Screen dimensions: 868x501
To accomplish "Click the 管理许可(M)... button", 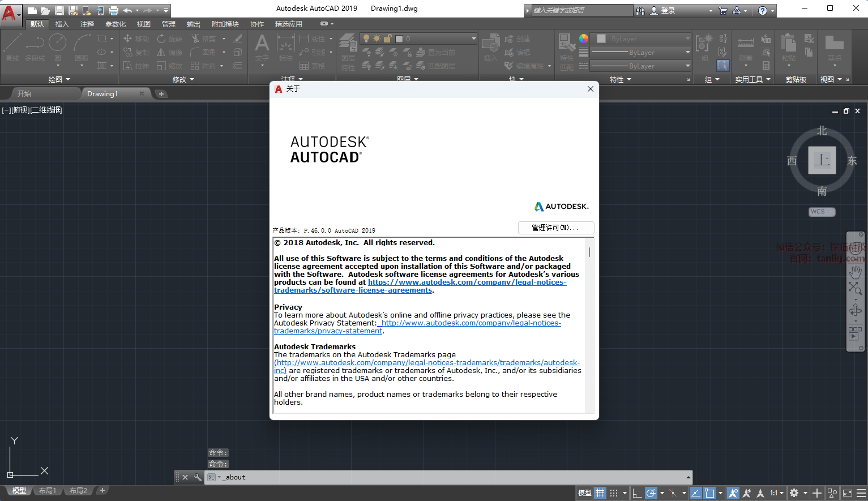I will pyautogui.click(x=555, y=228).
